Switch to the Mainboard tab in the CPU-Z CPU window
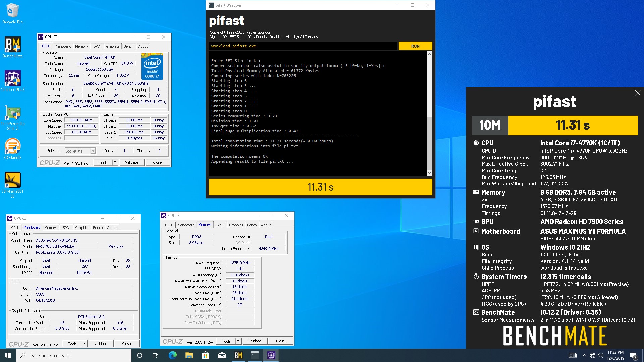This screenshot has width=644, height=362. [63, 46]
